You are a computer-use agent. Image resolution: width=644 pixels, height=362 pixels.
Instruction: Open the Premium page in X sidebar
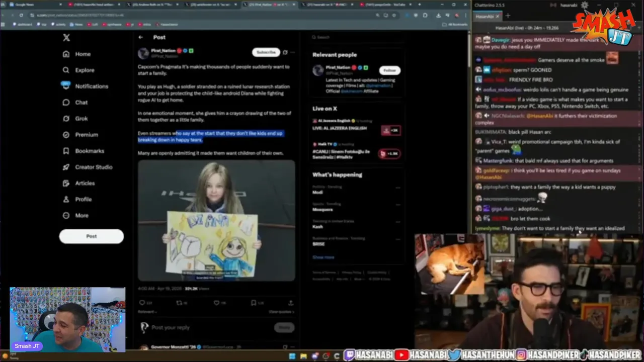pyautogui.click(x=80, y=134)
